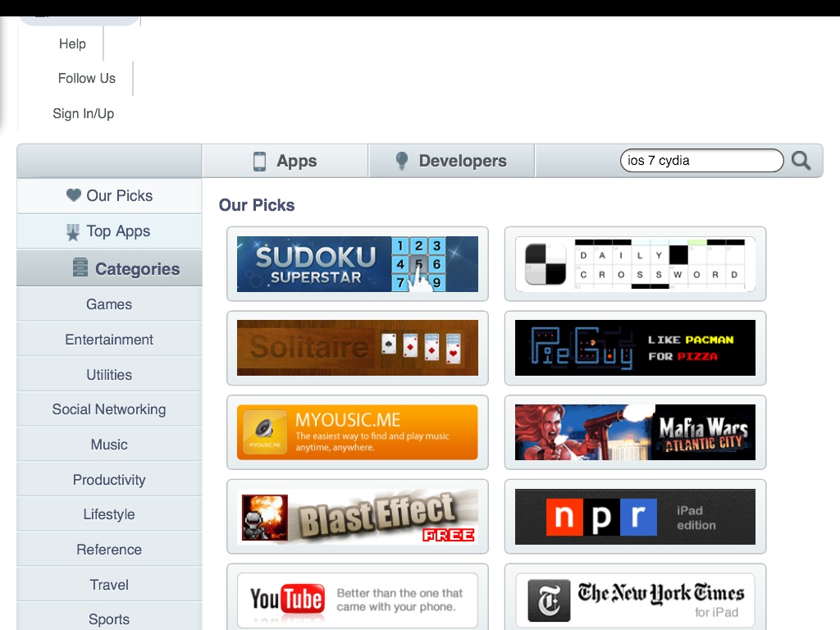Click the search field containing ios 7 cydia
This screenshot has width=840, height=630.
point(701,161)
